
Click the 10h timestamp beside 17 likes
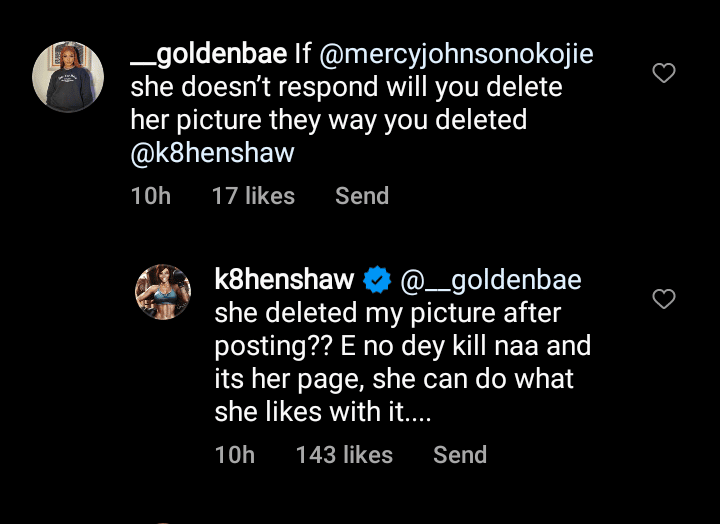click(x=150, y=196)
